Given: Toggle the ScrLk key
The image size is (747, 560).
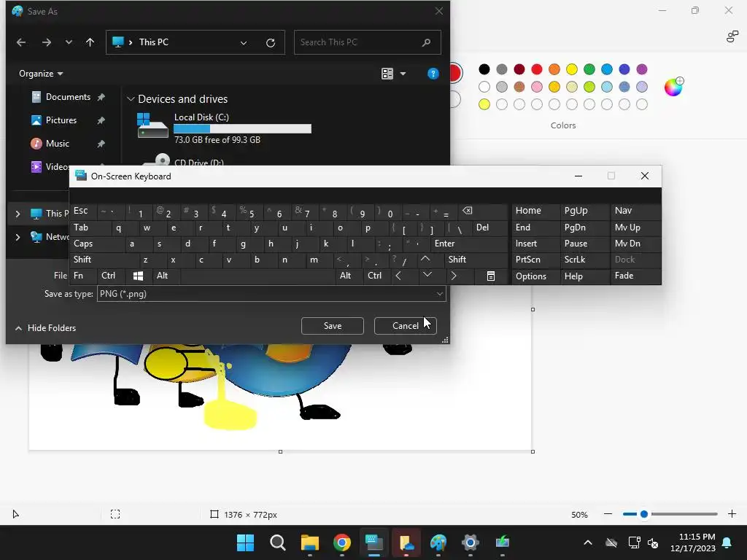Looking at the screenshot, I should click(584, 260).
